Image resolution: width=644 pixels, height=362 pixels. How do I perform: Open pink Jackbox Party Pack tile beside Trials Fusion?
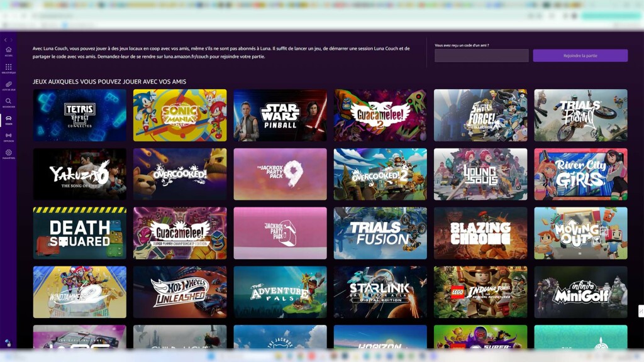coord(280,233)
